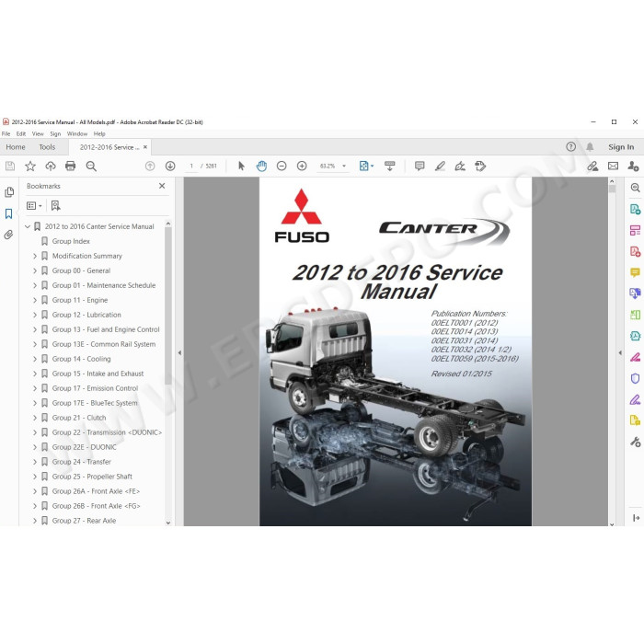
Task: Expand Modification Summary bookmark
Action: tap(35, 256)
